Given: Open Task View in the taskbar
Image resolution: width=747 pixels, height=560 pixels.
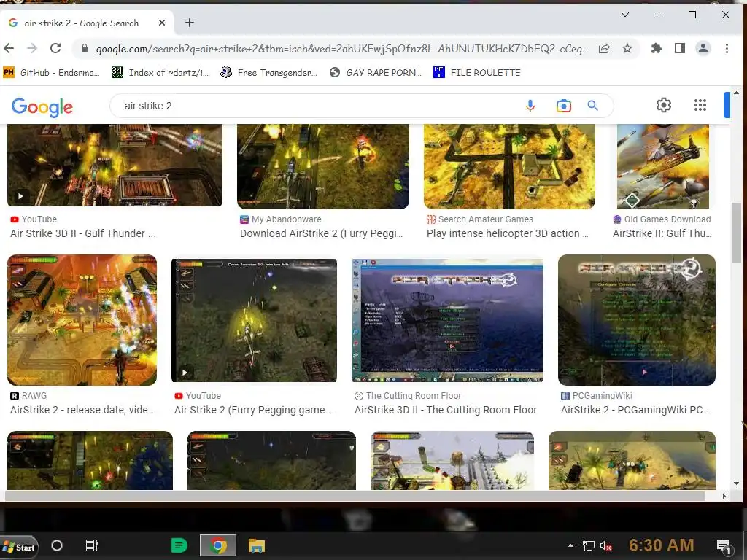Looking at the screenshot, I should tap(91, 545).
